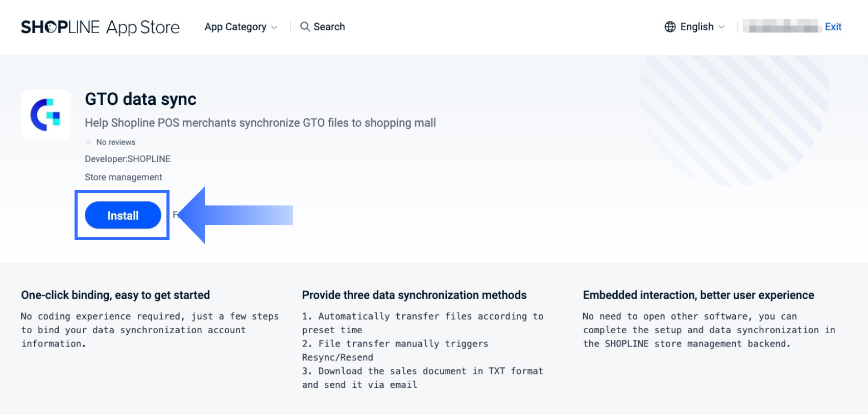
Task: Click the blurred account name
Action: coord(780,26)
